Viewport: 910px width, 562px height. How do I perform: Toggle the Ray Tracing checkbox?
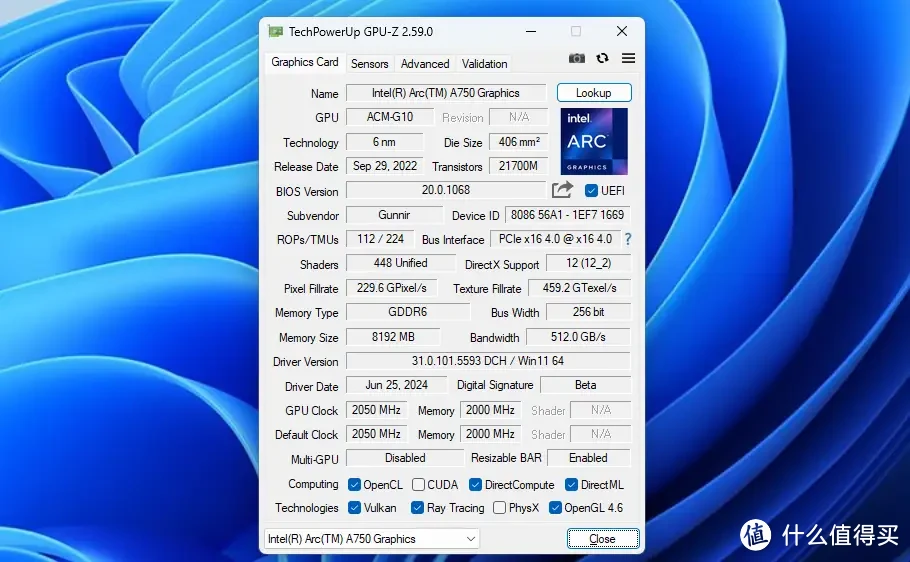tap(417, 507)
